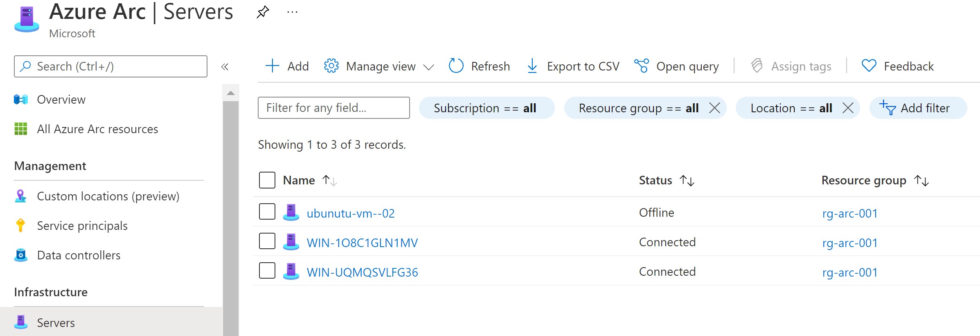The image size is (980, 336).
Task: Click the Manage view gear icon
Action: click(331, 66)
